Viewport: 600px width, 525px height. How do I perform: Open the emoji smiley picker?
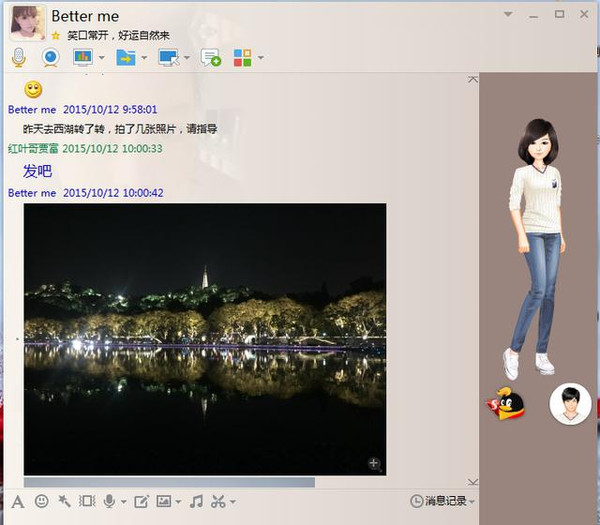(x=41, y=501)
